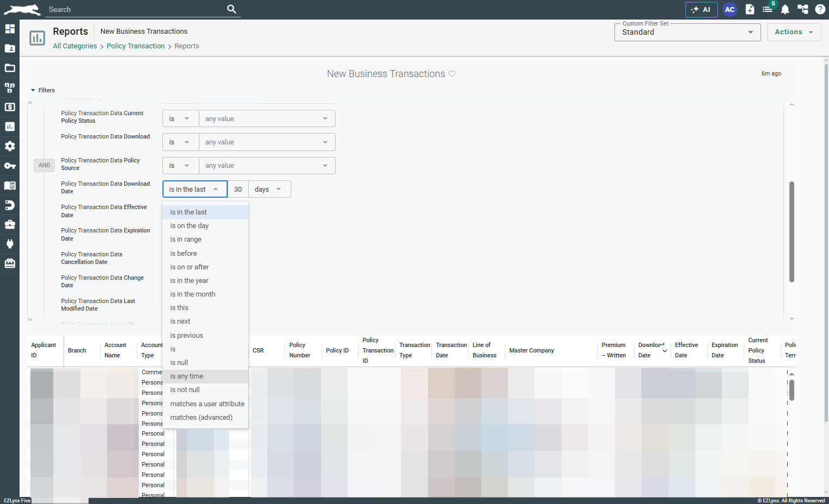Screen dimensions: 829x504
Task: Open the help question mark icon
Action: (x=820, y=9)
